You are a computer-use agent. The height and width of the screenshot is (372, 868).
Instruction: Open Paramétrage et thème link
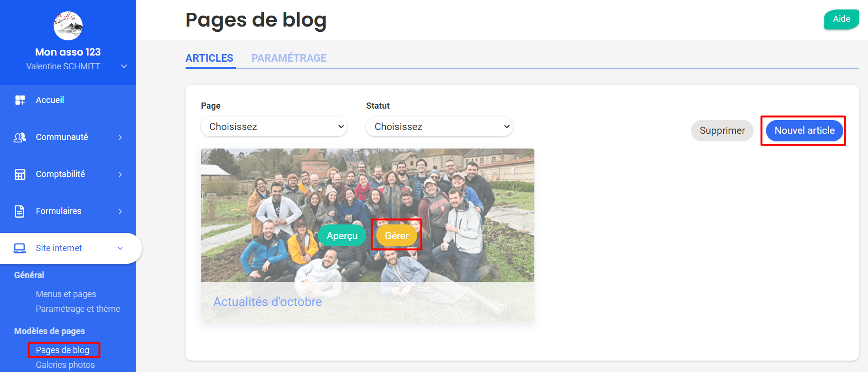point(78,309)
